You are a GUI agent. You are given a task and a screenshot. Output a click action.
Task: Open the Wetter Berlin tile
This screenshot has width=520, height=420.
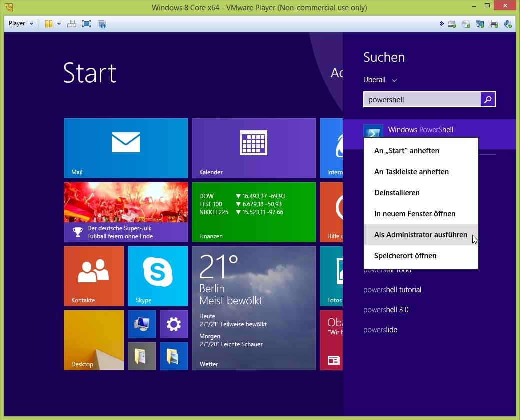click(x=253, y=308)
